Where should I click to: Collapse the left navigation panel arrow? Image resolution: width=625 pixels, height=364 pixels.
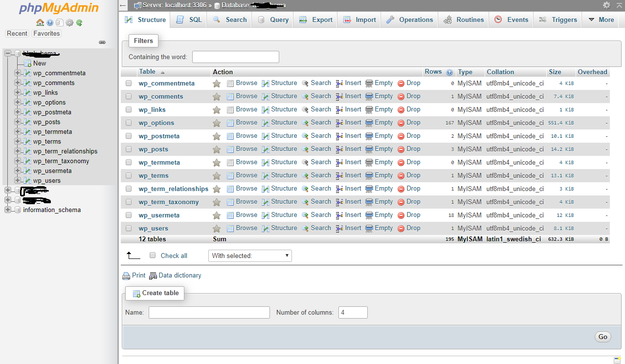click(x=123, y=5)
